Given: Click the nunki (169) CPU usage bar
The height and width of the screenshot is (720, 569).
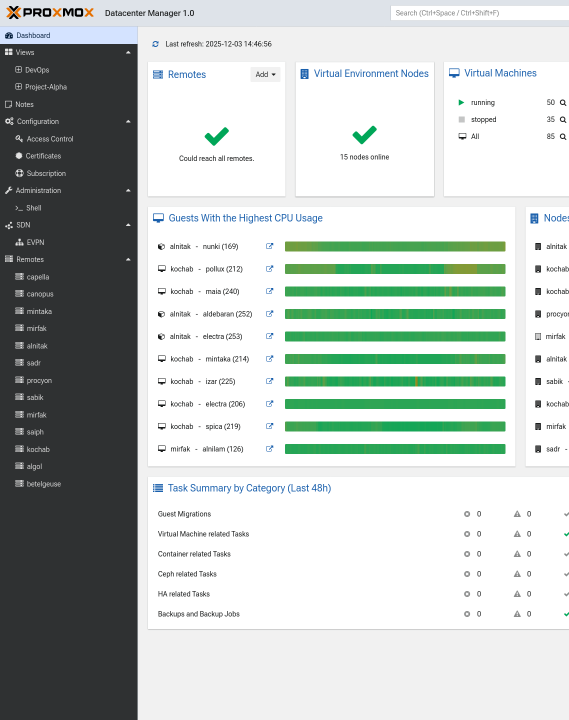Looking at the screenshot, I should [x=395, y=247].
